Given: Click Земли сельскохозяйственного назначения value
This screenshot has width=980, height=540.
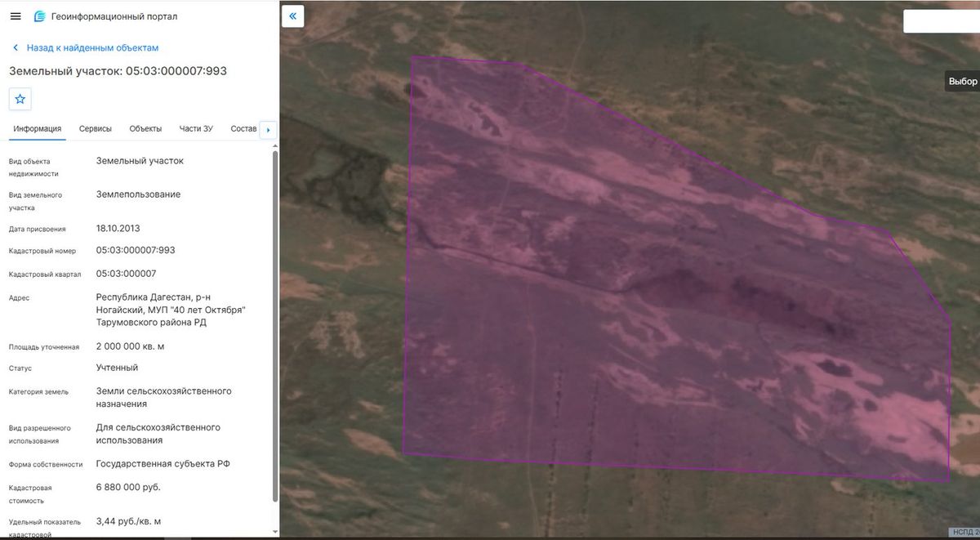Looking at the screenshot, I should click(164, 398).
